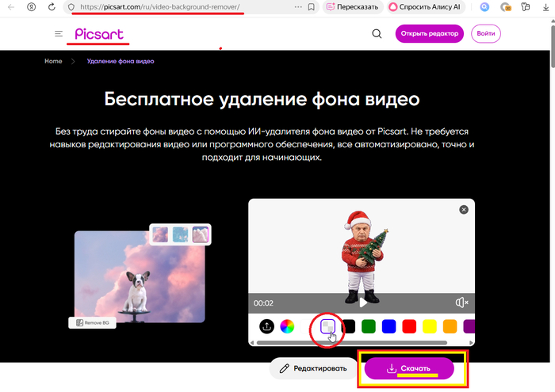555x392 pixels.
Task: Open the rainbow color picker
Action: click(x=288, y=325)
